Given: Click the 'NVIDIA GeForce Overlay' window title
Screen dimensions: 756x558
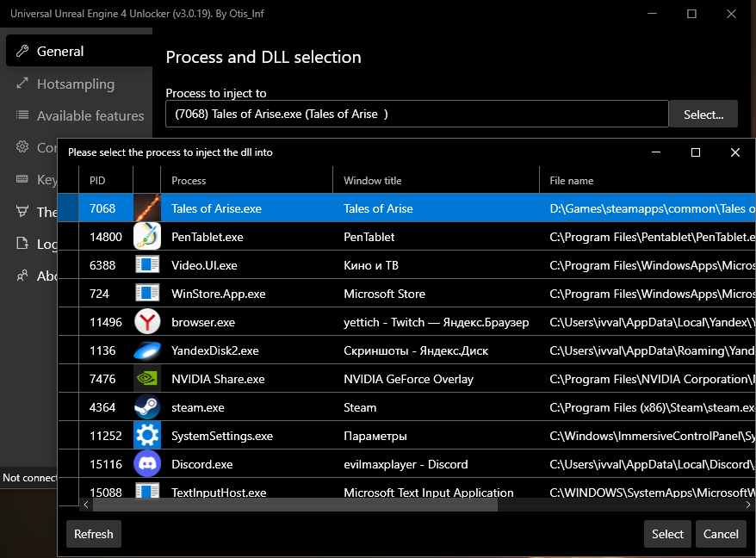Looking at the screenshot, I should pyautogui.click(x=408, y=379).
